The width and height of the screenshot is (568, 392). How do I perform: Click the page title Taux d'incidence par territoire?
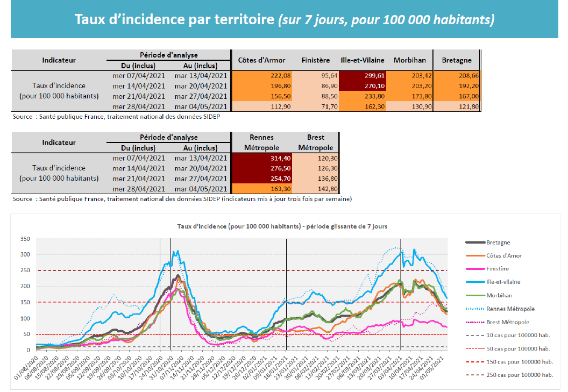[284, 20]
